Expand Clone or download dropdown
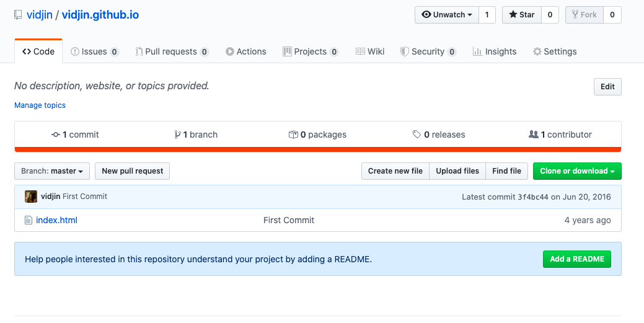 577,171
